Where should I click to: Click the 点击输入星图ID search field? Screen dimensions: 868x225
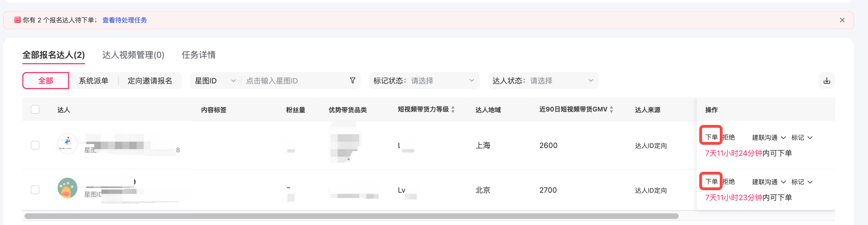(x=294, y=81)
